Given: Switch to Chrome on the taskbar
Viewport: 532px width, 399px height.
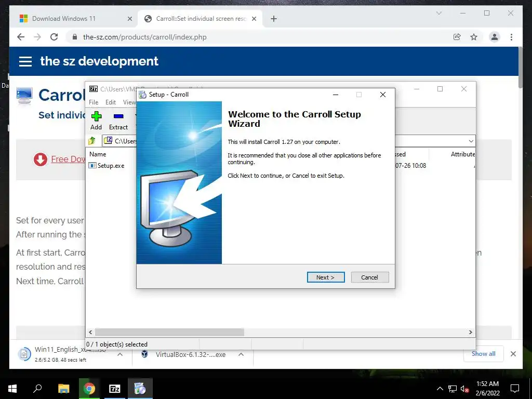Looking at the screenshot, I should point(89,389).
